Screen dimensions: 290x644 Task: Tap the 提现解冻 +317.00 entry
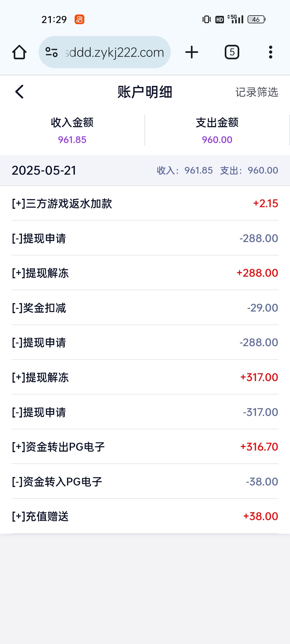coord(145,377)
